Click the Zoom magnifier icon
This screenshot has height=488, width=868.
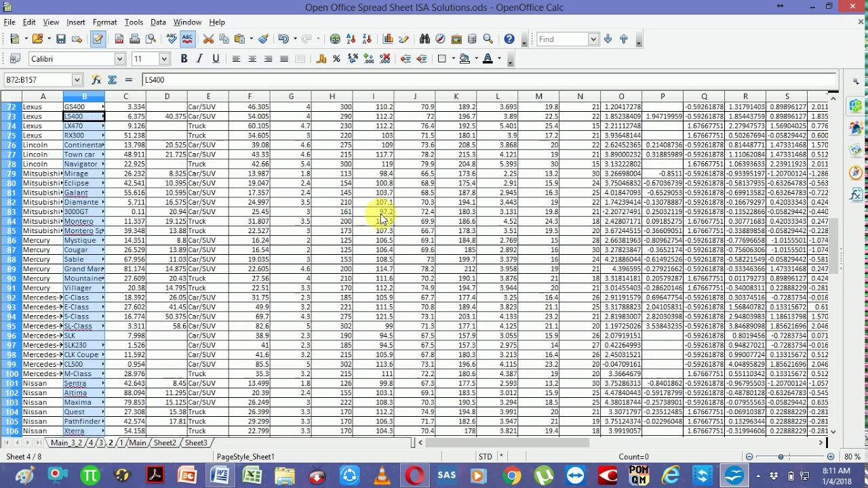(x=488, y=39)
